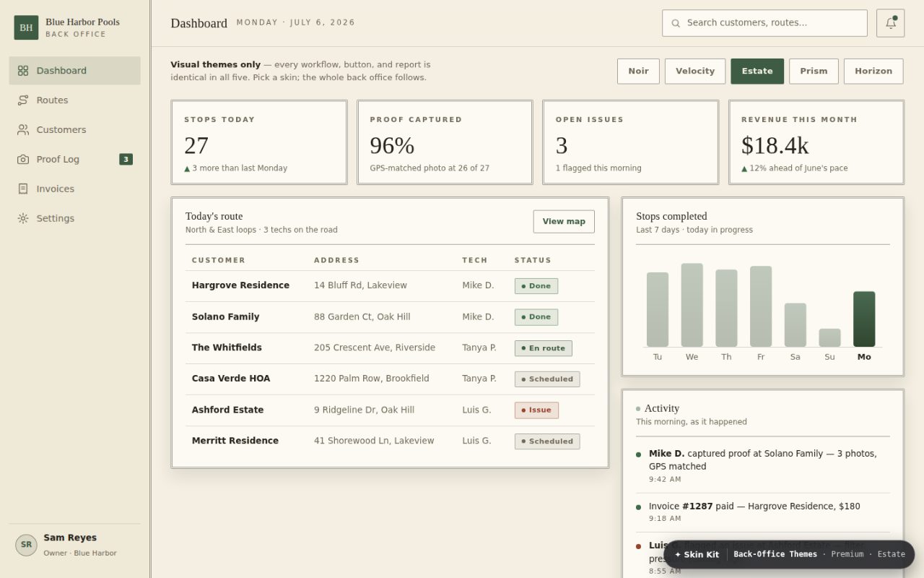This screenshot has width=924, height=578.
Task: Click Sam Reyes profile name
Action: [70, 538]
